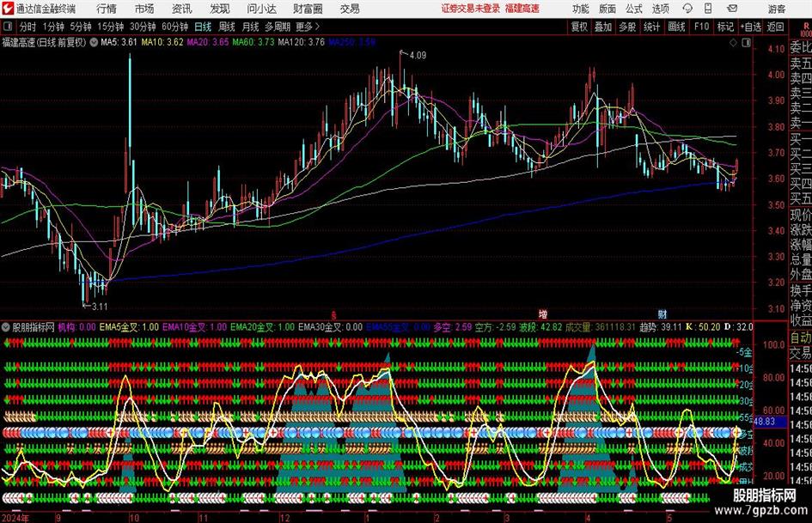Click the 3.11 low price label
The height and width of the screenshot is (523, 812).
(x=100, y=307)
